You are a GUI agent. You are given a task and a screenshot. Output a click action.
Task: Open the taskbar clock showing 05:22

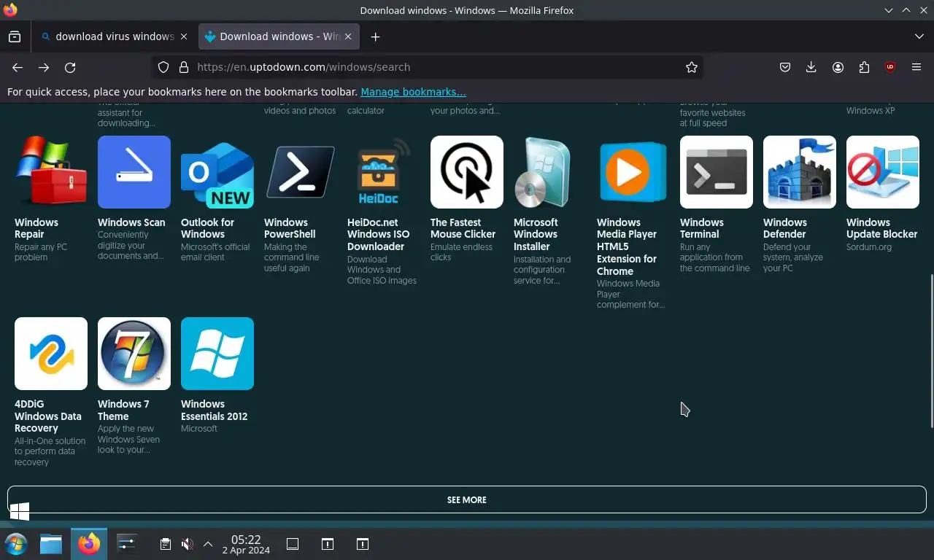(x=246, y=545)
